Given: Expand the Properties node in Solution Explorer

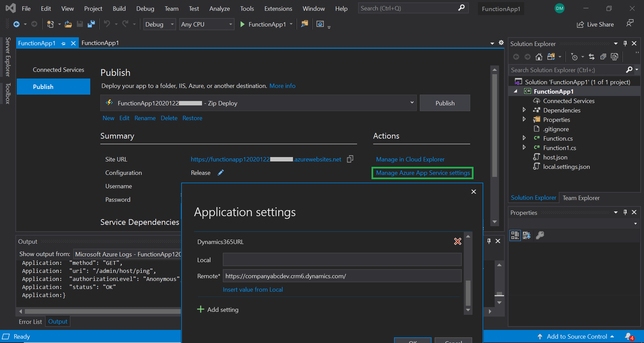Looking at the screenshot, I should click(524, 119).
